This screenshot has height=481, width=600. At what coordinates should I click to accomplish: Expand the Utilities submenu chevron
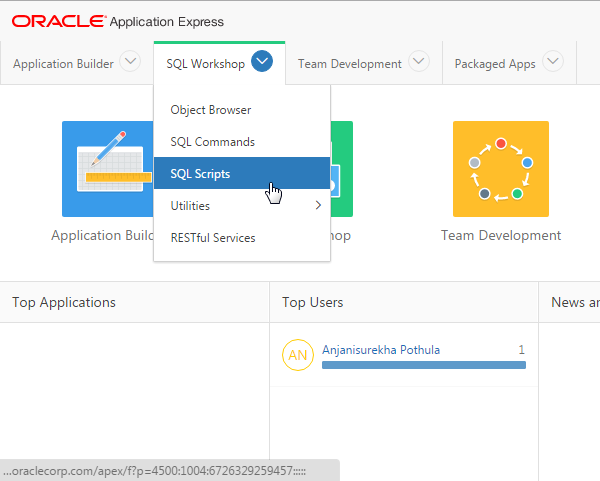click(x=318, y=206)
